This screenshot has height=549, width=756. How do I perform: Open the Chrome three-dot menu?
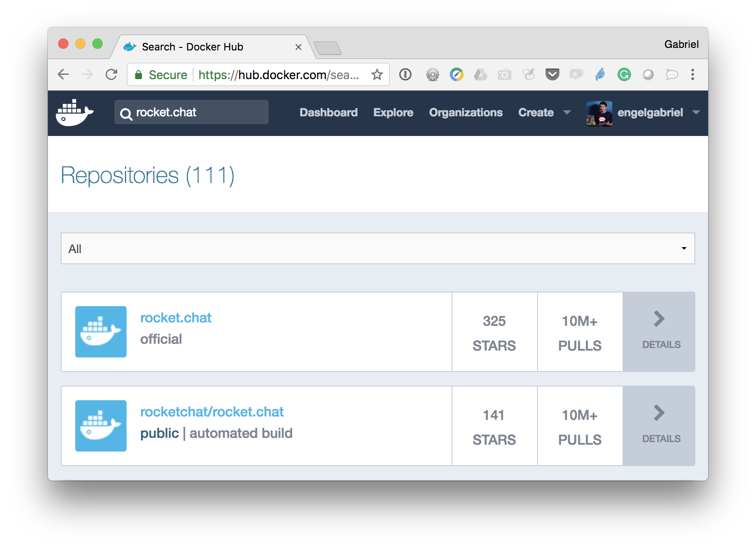click(693, 74)
